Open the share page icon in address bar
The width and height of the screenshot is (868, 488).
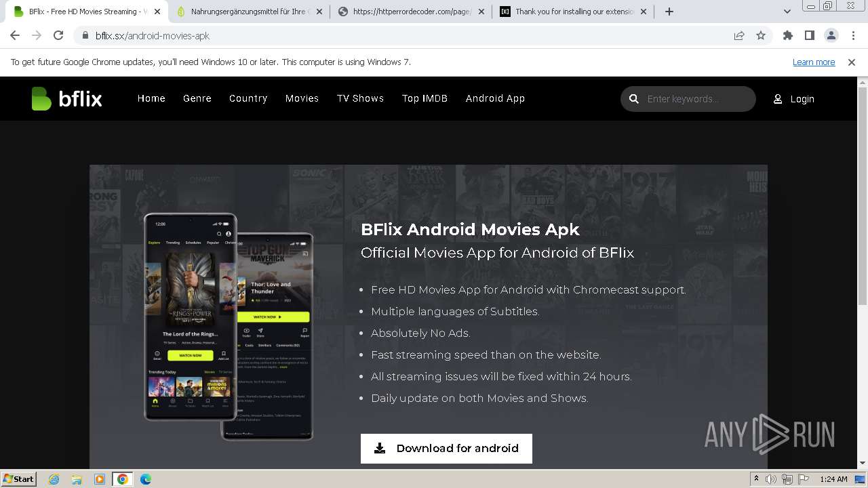point(739,35)
